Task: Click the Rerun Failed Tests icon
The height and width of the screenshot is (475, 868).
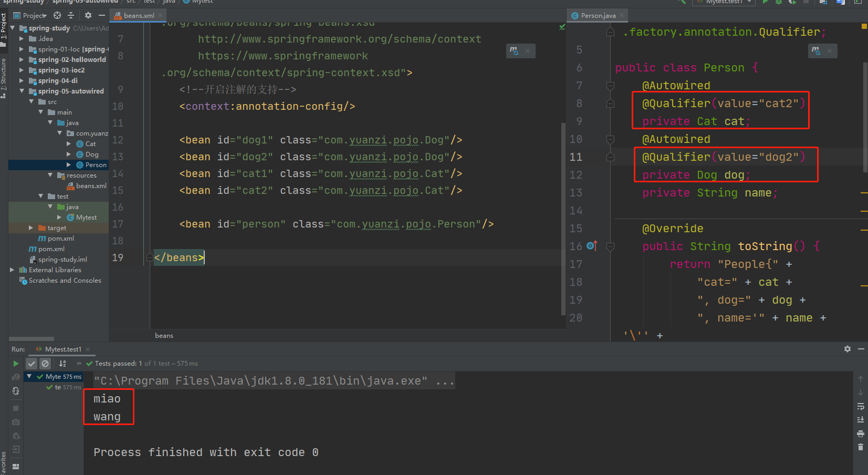Action: pos(16,377)
